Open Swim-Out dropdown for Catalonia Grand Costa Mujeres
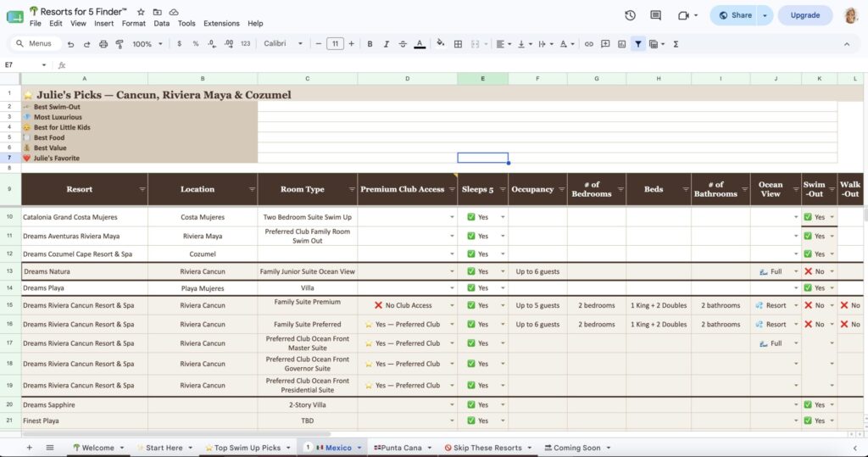The width and height of the screenshot is (868, 457). pyautogui.click(x=832, y=217)
